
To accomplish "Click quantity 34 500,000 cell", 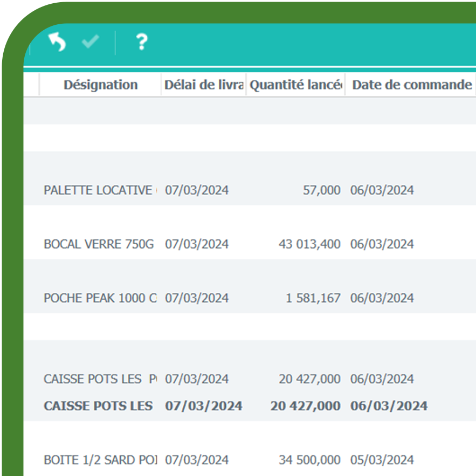I will 309,460.
